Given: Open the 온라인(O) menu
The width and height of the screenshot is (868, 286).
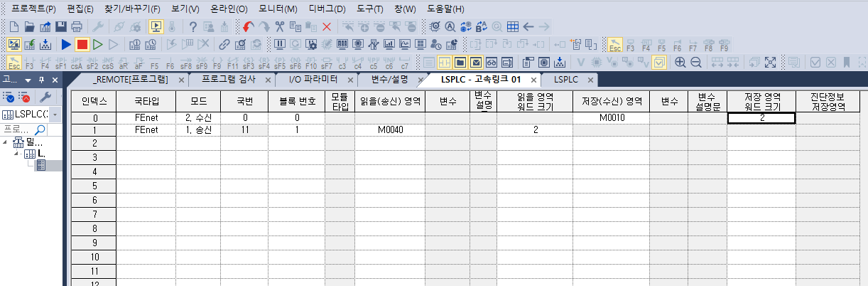Looking at the screenshot, I should pyautogui.click(x=229, y=9).
